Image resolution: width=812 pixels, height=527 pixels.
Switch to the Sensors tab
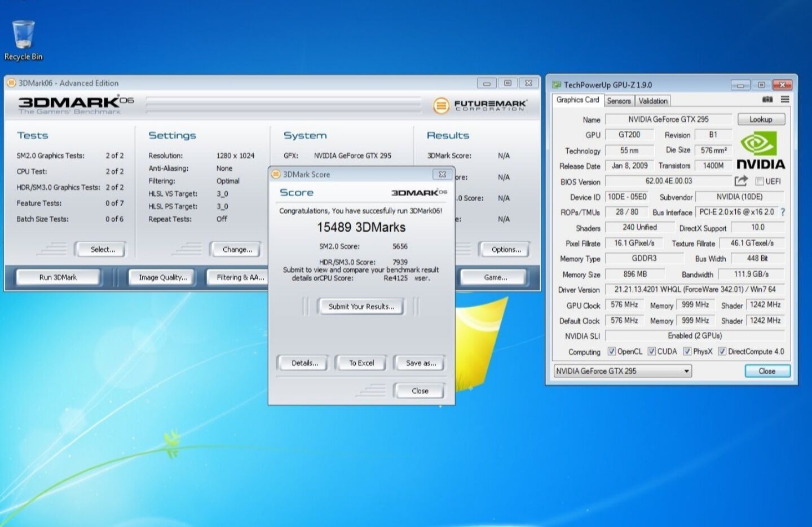(x=619, y=101)
